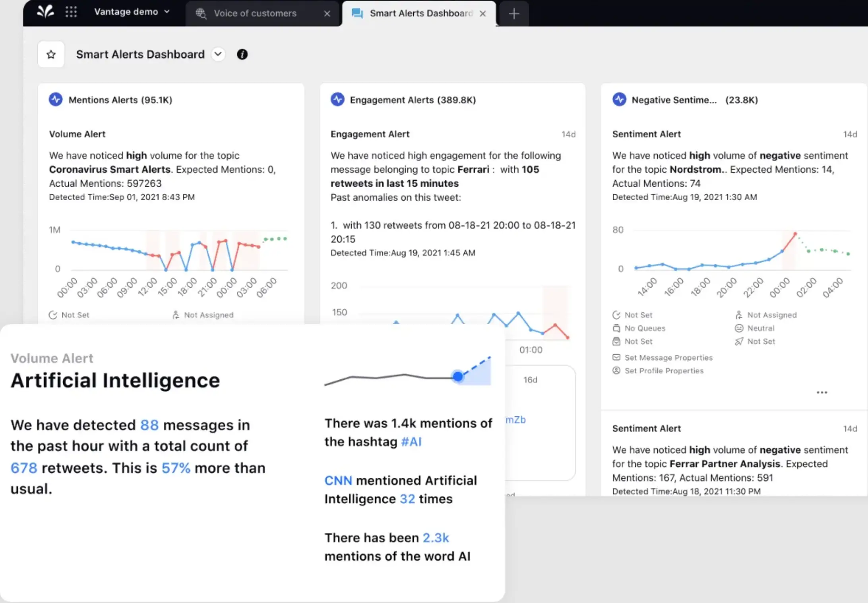Click Set Message Properties link
This screenshot has width=868, height=603.
(668, 358)
